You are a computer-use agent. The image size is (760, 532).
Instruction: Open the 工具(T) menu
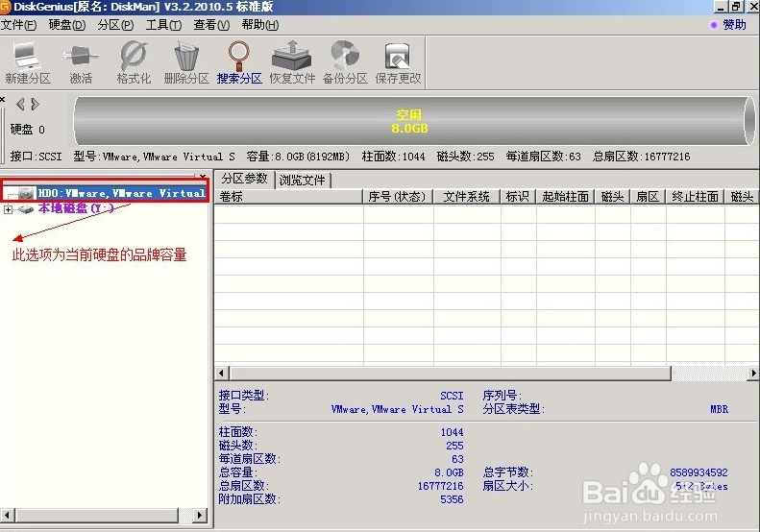pyautogui.click(x=164, y=25)
